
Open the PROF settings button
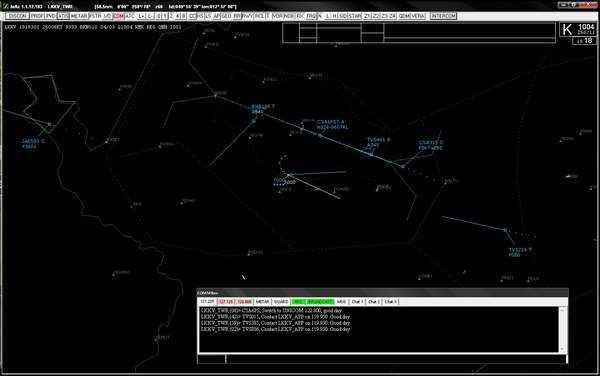click(x=37, y=16)
